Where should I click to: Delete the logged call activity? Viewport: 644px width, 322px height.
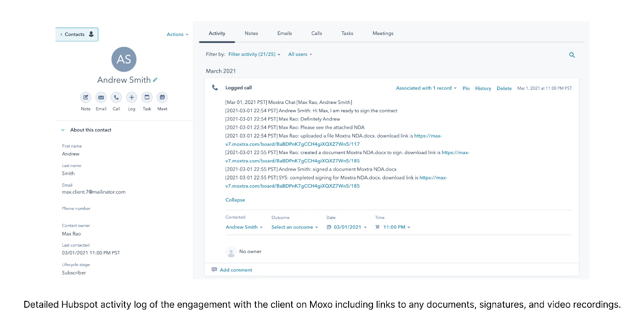coord(504,88)
